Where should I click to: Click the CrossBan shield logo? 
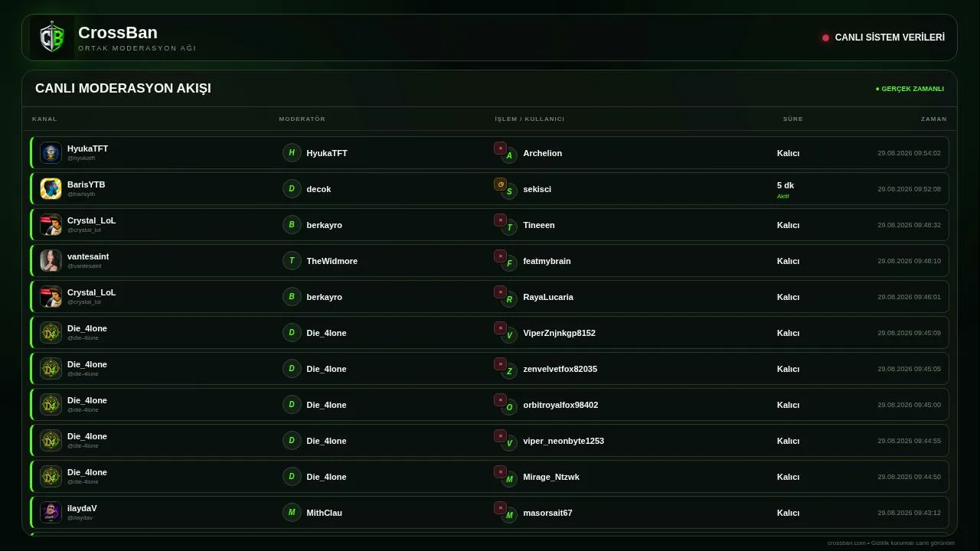click(x=52, y=37)
